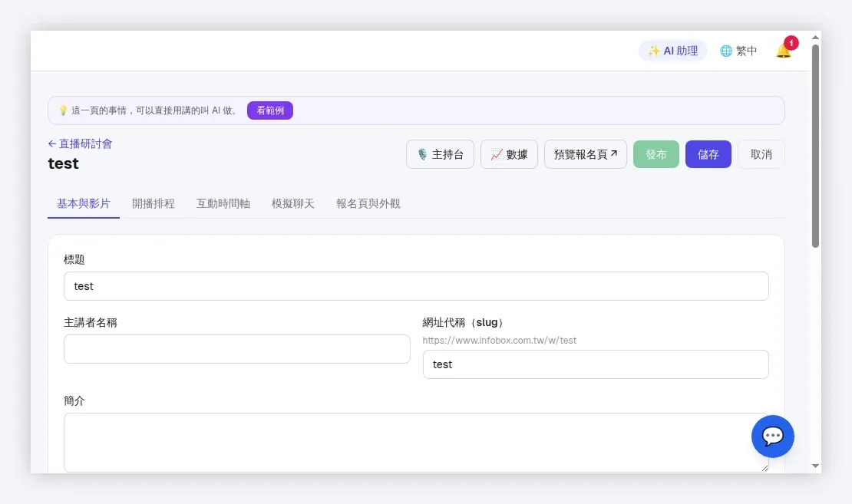Focus the 主講者名稱 input field
This screenshot has width=852, height=504.
[x=237, y=349]
